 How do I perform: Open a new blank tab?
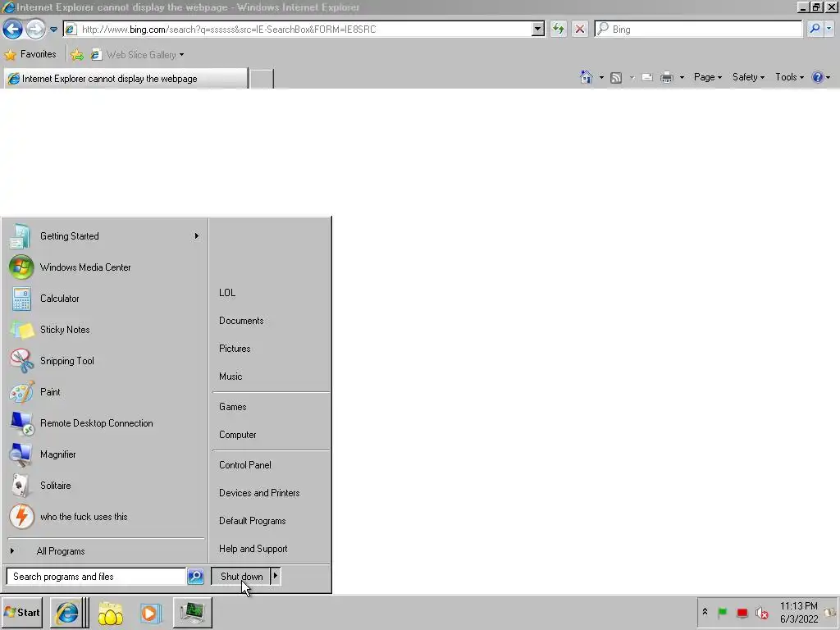click(262, 79)
